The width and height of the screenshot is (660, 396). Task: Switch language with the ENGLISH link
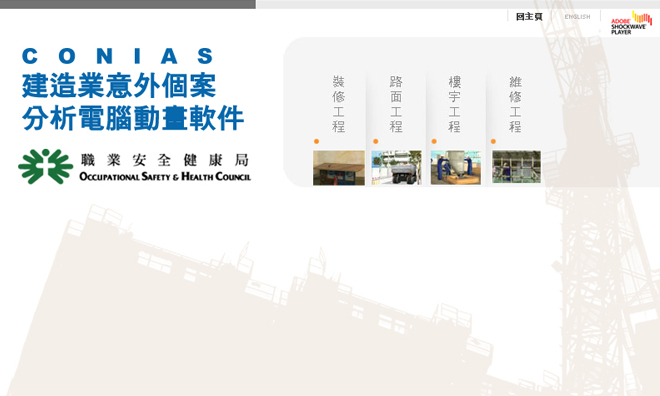577,17
